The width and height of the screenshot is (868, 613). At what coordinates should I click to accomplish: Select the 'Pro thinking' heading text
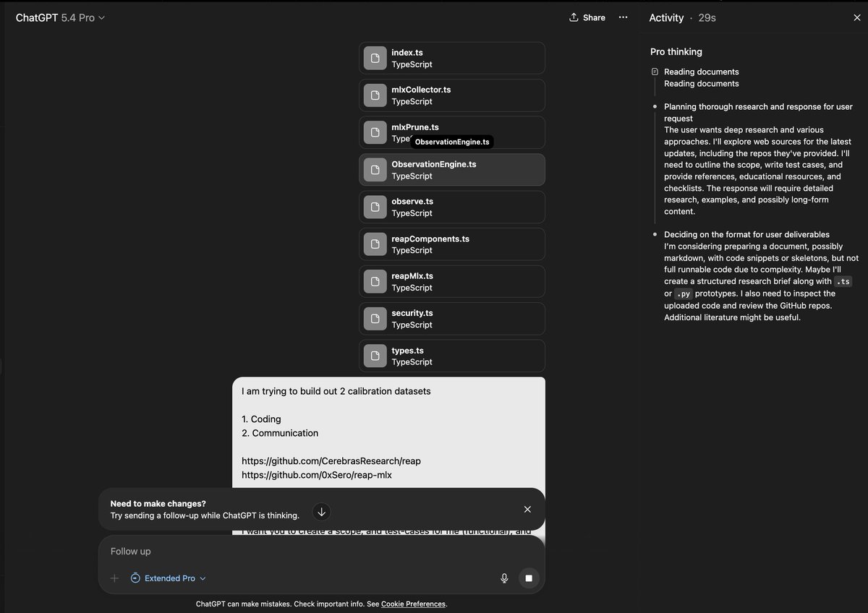[x=676, y=52]
